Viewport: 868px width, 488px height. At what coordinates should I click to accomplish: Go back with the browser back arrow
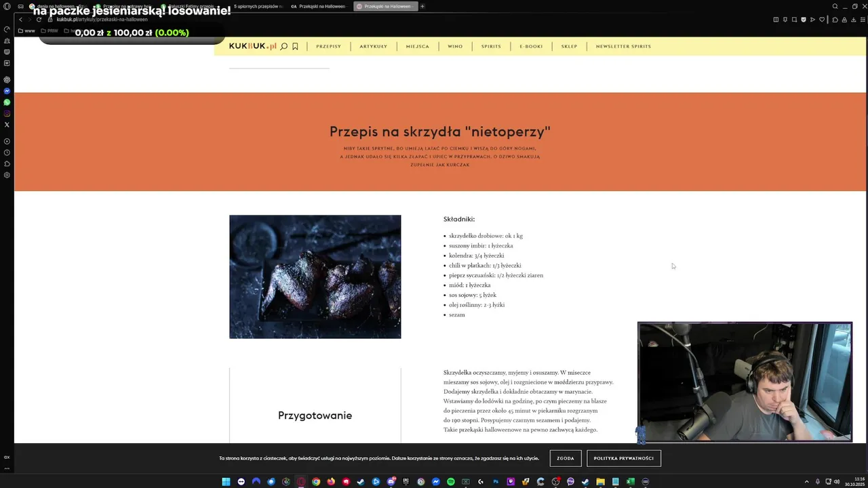coord(20,20)
